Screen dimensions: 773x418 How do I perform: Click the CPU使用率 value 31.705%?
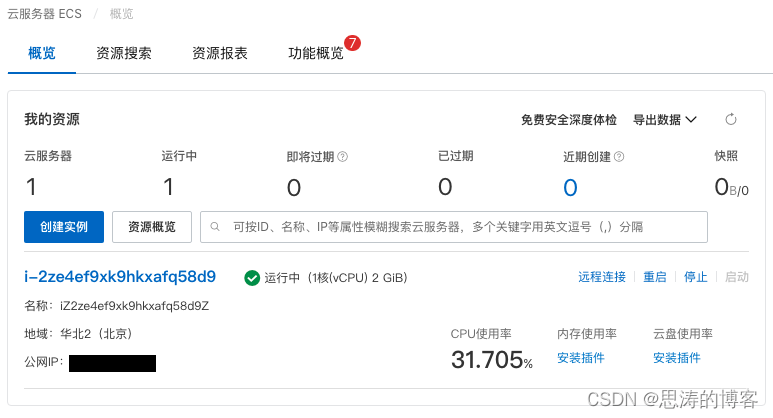point(492,360)
